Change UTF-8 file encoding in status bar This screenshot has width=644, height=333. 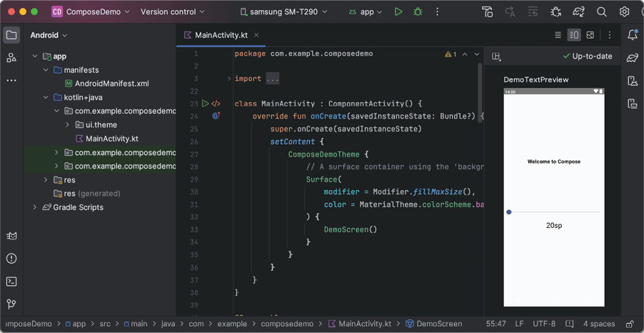[544, 324]
